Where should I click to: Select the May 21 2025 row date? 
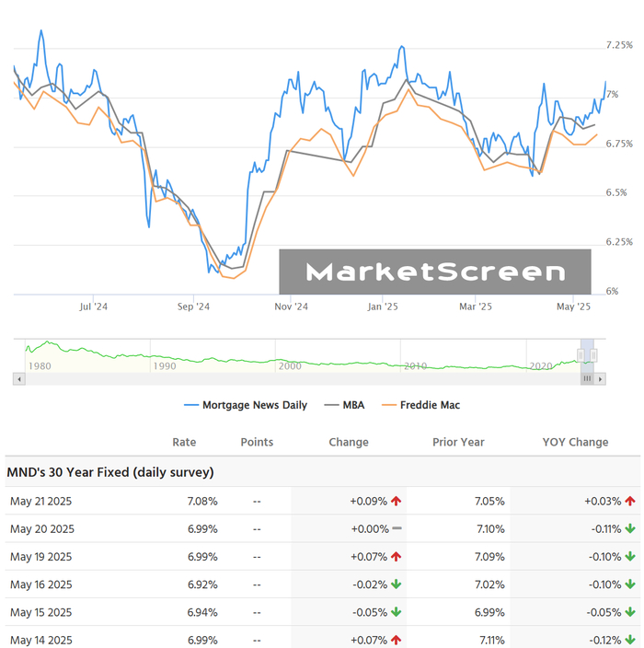40,501
